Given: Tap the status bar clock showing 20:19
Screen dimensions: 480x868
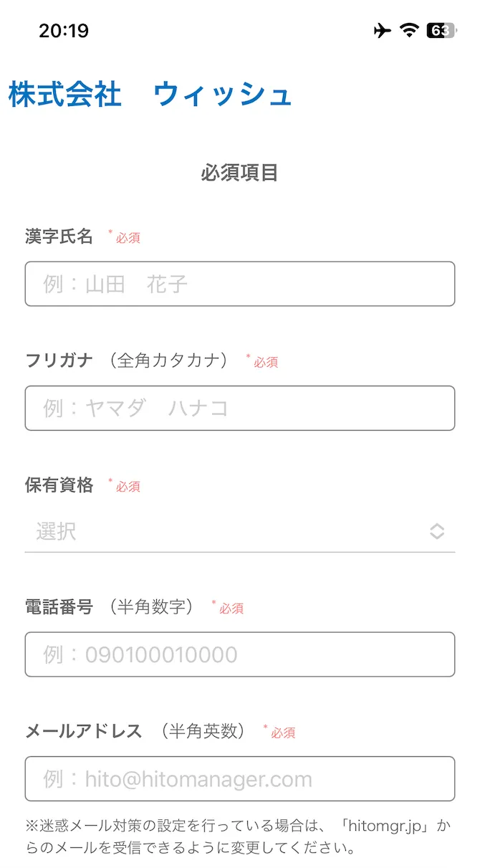Looking at the screenshot, I should coord(65,31).
